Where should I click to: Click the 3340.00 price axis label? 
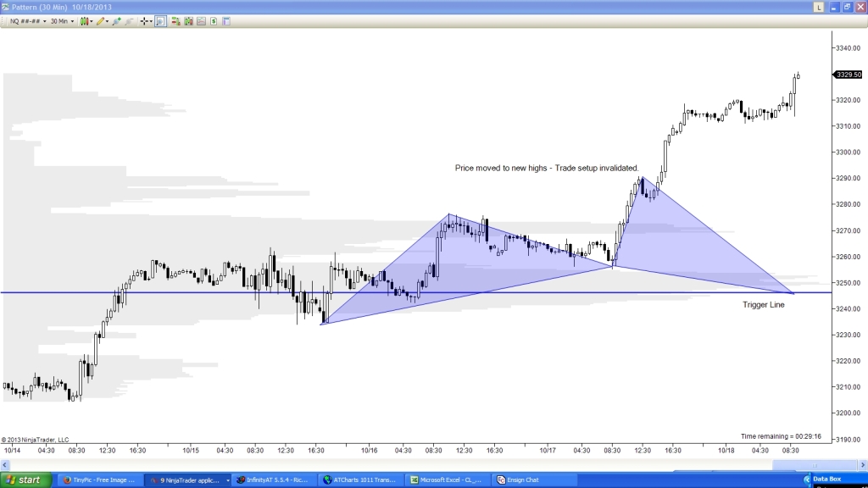tap(848, 48)
